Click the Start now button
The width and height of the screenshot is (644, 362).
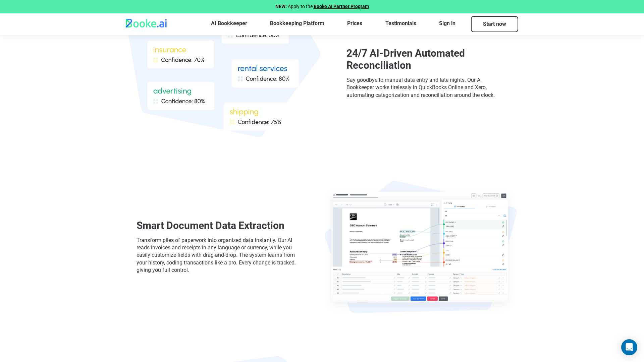494,24
